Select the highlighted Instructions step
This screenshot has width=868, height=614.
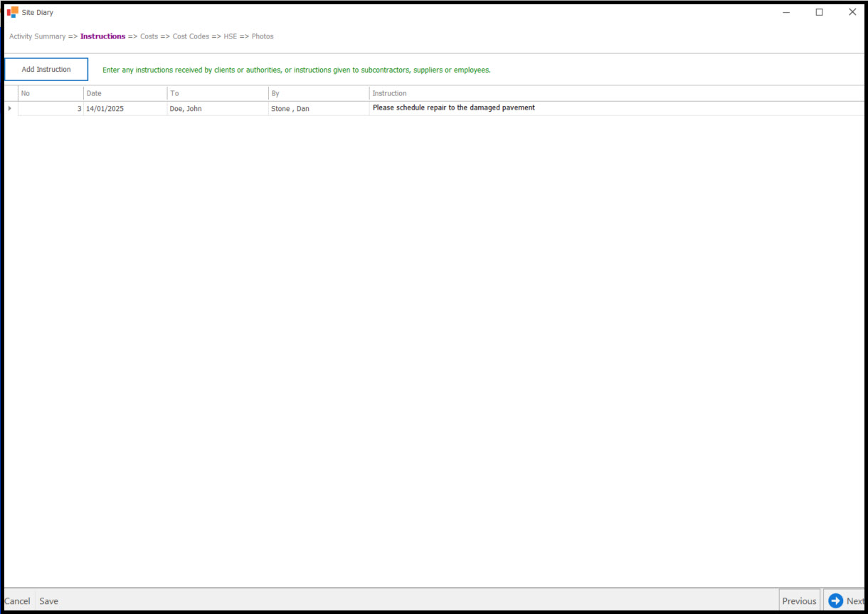[102, 36]
